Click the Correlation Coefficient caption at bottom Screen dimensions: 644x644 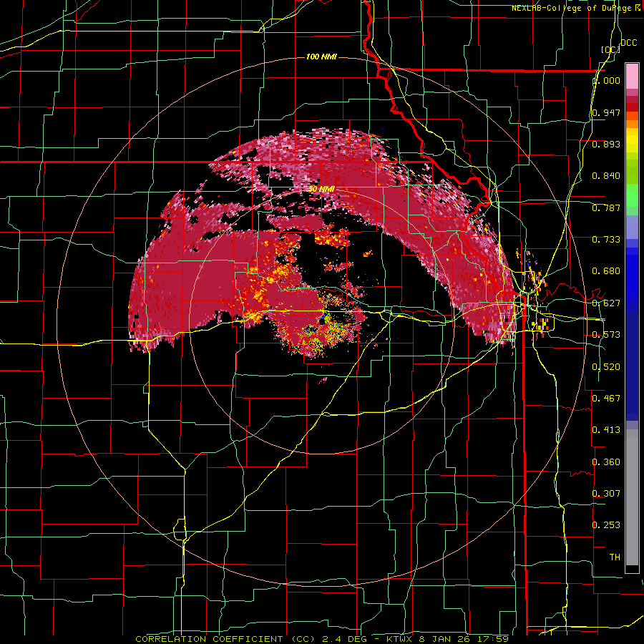point(322,639)
